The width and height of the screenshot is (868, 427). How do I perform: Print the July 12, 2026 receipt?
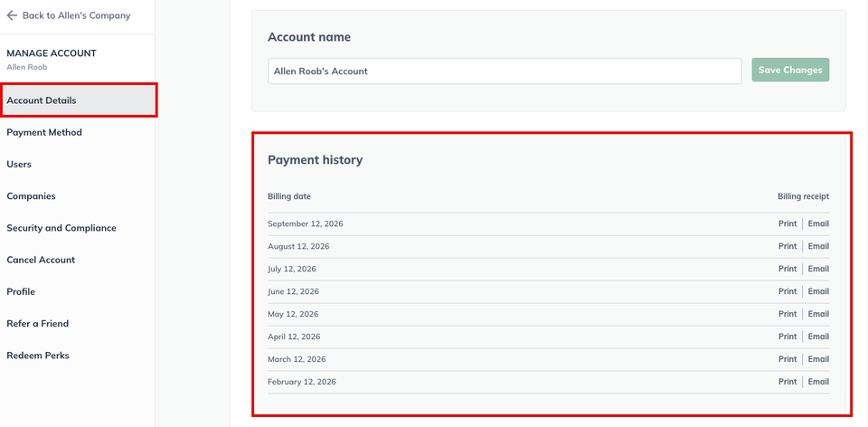pyautogui.click(x=788, y=270)
